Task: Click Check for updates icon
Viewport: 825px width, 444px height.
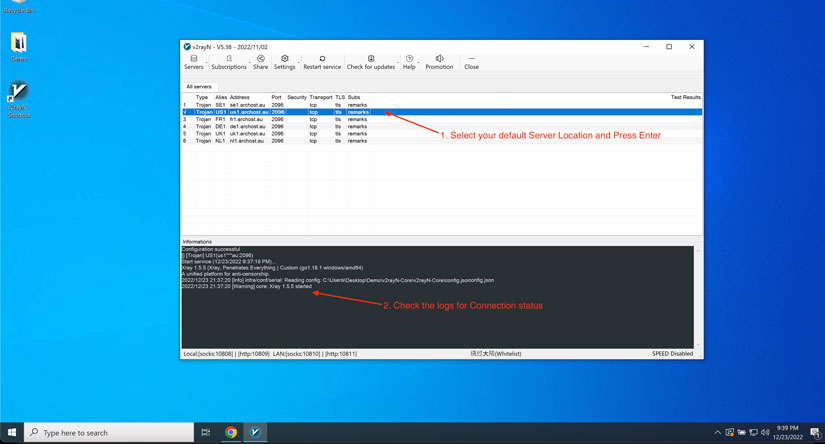Action: point(370,62)
